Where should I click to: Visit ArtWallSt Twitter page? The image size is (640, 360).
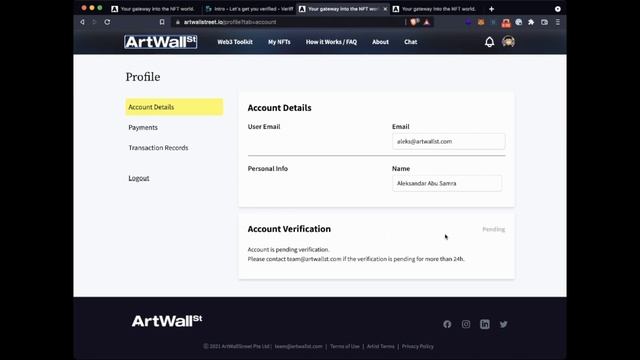(503, 324)
